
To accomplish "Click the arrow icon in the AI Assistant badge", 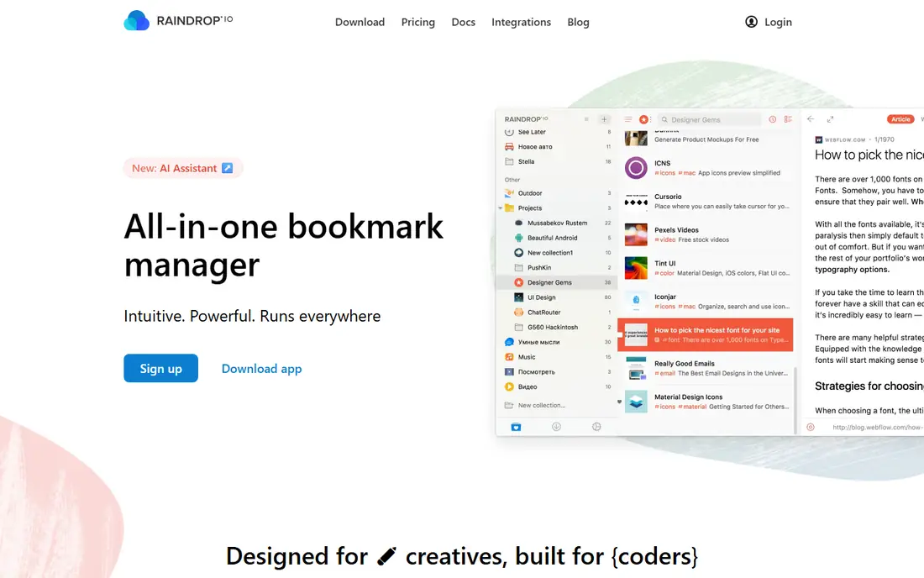I will click(228, 168).
